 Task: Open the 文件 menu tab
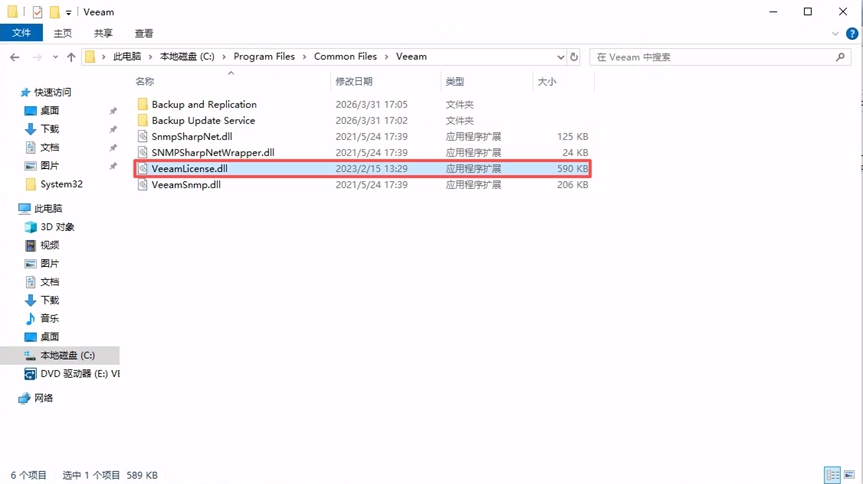click(x=21, y=33)
